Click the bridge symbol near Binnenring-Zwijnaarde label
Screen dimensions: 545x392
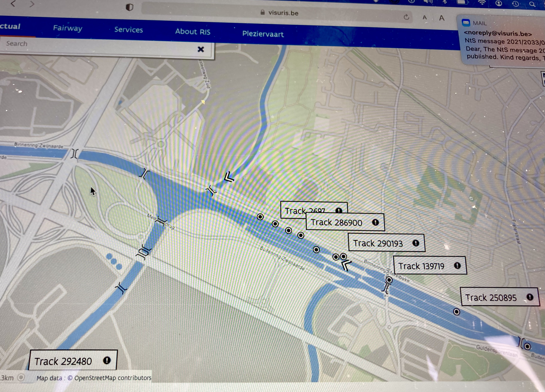tap(74, 154)
